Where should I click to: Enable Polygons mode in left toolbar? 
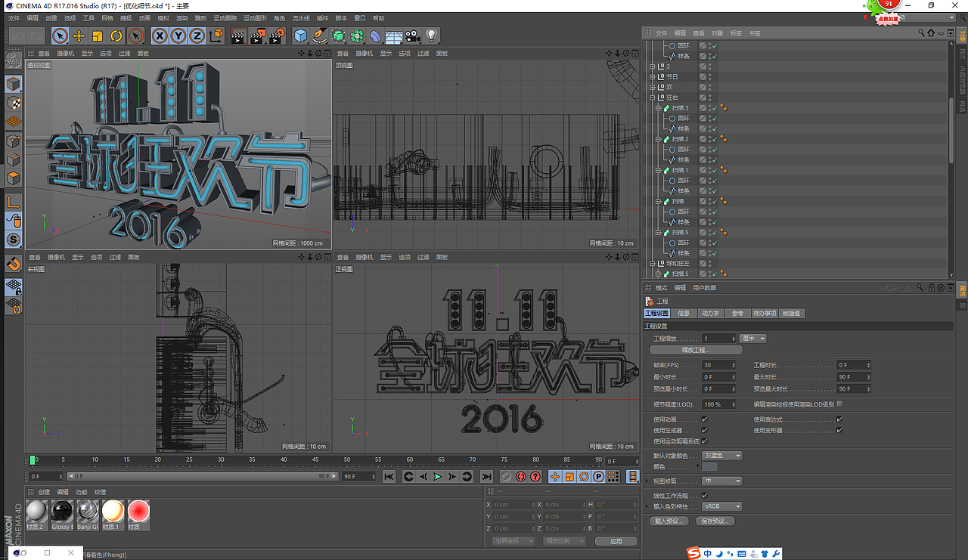(14, 179)
